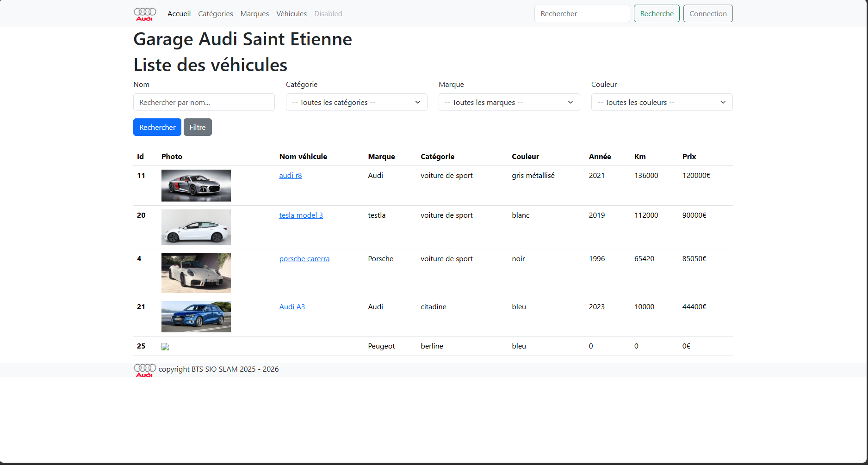
Task: Expand the Toutes les catégories dropdown
Action: pos(357,102)
